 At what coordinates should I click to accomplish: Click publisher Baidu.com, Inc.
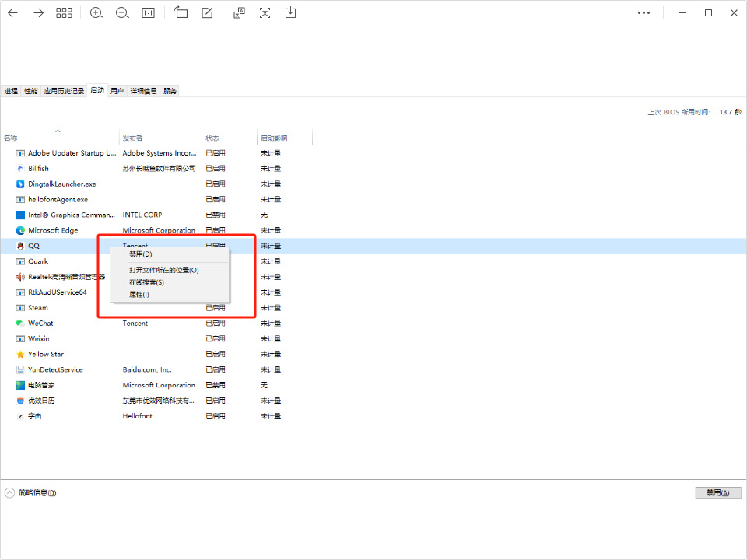tap(147, 370)
